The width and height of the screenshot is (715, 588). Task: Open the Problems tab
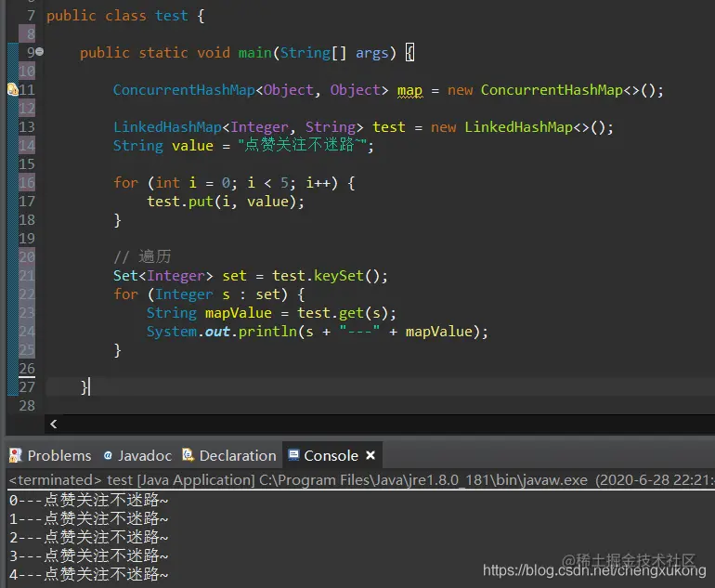[x=50, y=456]
